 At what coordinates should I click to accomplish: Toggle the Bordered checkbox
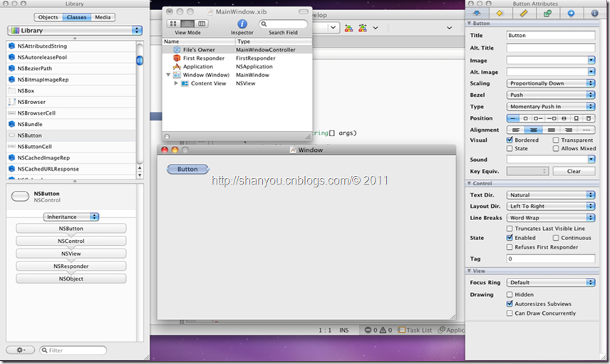(x=510, y=140)
